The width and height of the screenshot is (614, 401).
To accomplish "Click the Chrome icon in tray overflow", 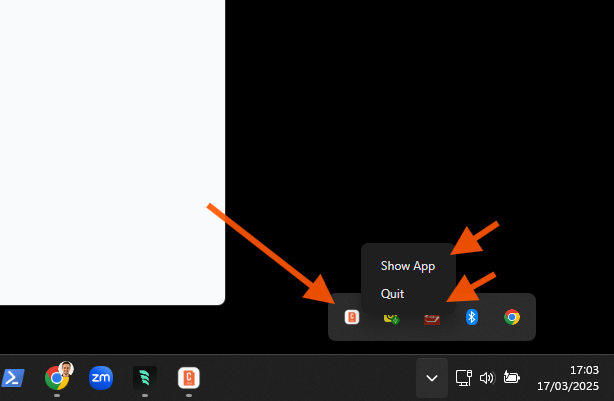I will coord(512,317).
